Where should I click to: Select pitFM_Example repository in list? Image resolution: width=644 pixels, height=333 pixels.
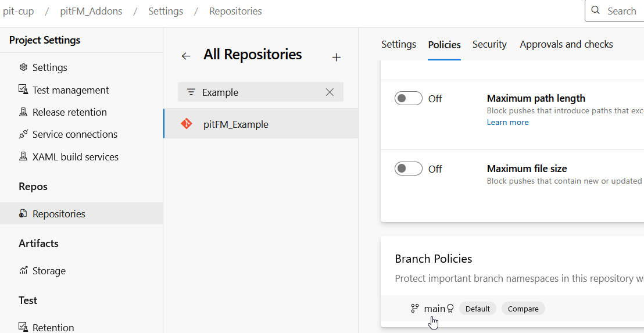coord(235,124)
